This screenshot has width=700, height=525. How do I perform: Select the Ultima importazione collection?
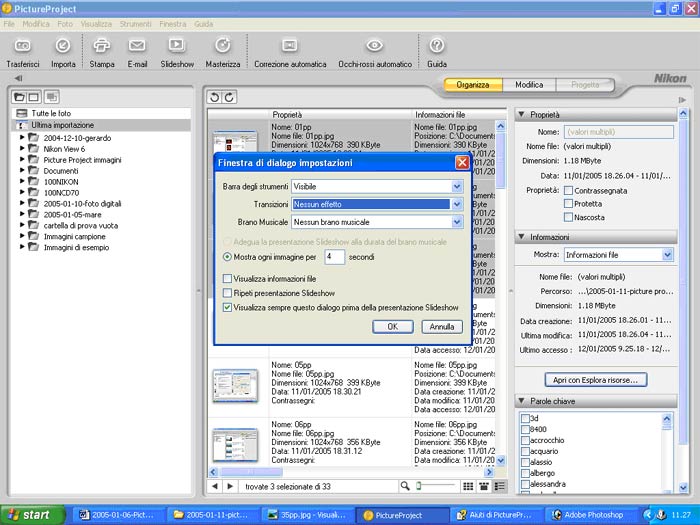101,125
